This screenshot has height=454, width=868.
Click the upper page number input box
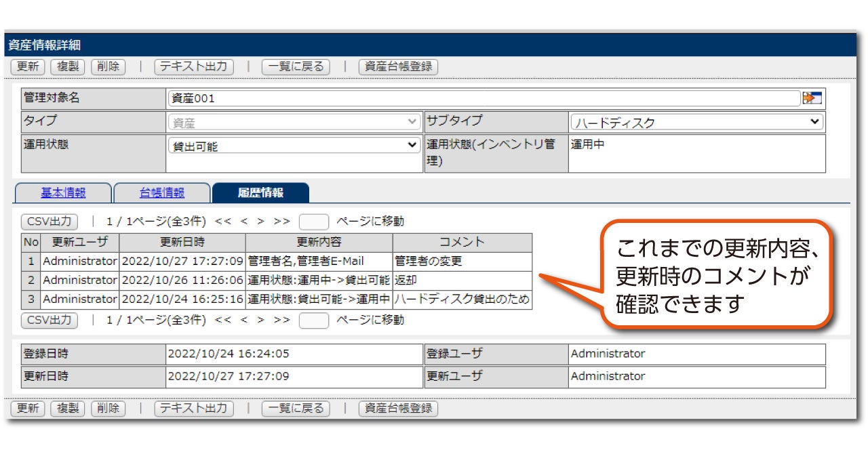pos(314,222)
